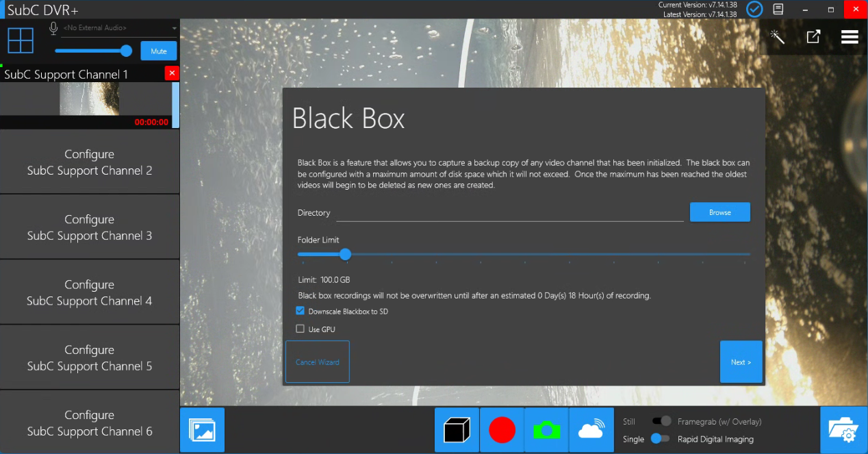This screenshot has width=868, height=454.
Task: Take a still with the green camera icon
Action: pyautogui.click(x=546, y=430)
